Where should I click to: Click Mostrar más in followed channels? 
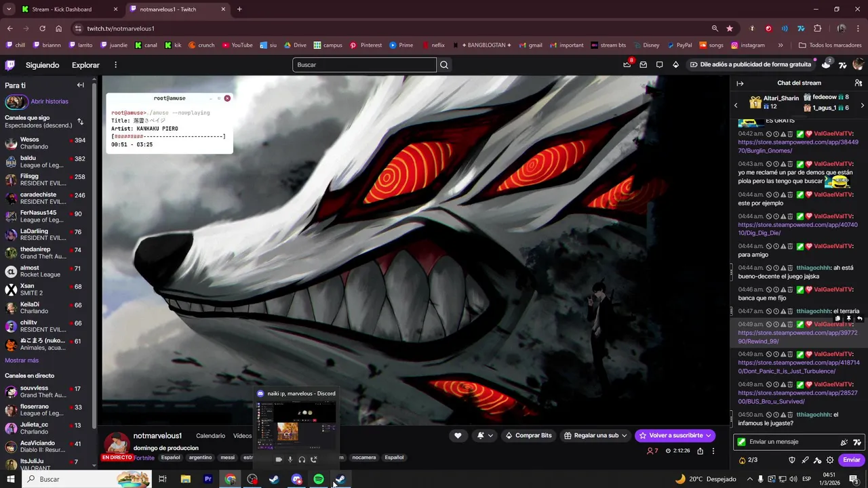pos(22,361)
